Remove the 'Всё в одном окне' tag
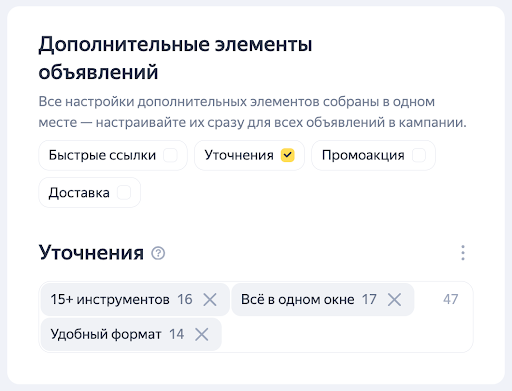The width and height of the screenshot is (512, 391). click(x=394, y=299)
